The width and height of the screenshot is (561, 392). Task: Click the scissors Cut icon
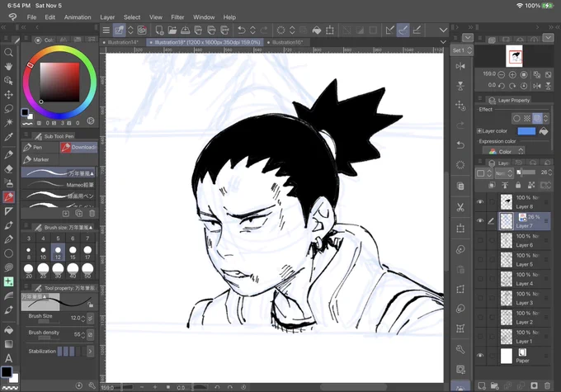pos(460,207)
